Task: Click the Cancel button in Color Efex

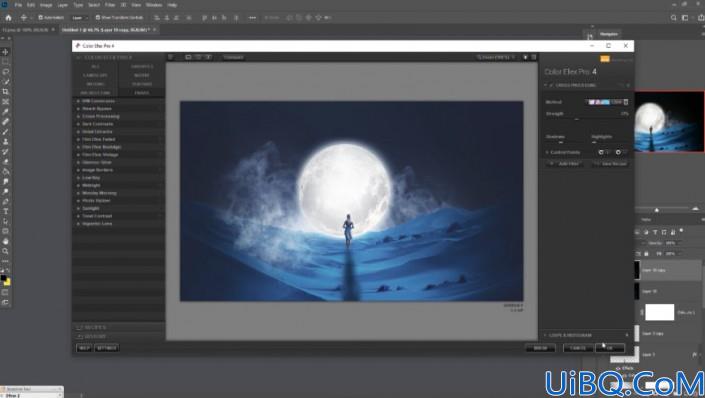Action: click(578, 348)
